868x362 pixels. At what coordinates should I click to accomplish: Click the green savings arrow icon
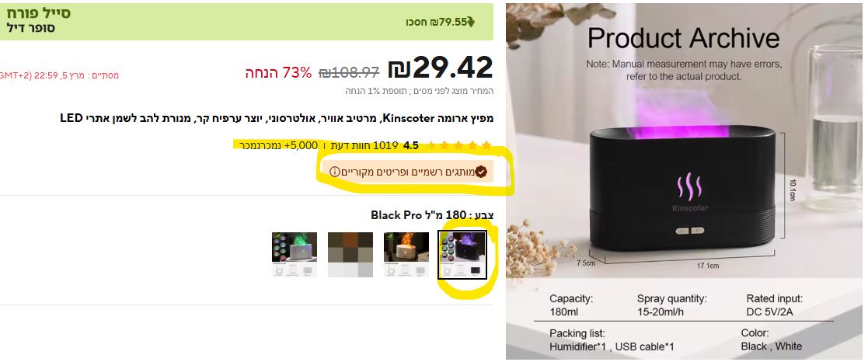471,23
